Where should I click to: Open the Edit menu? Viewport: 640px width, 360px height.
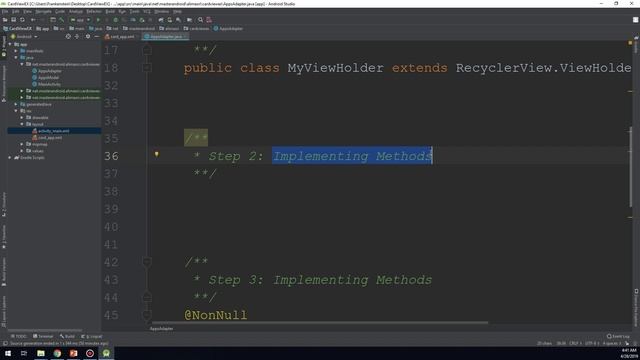tap(16, 11)
